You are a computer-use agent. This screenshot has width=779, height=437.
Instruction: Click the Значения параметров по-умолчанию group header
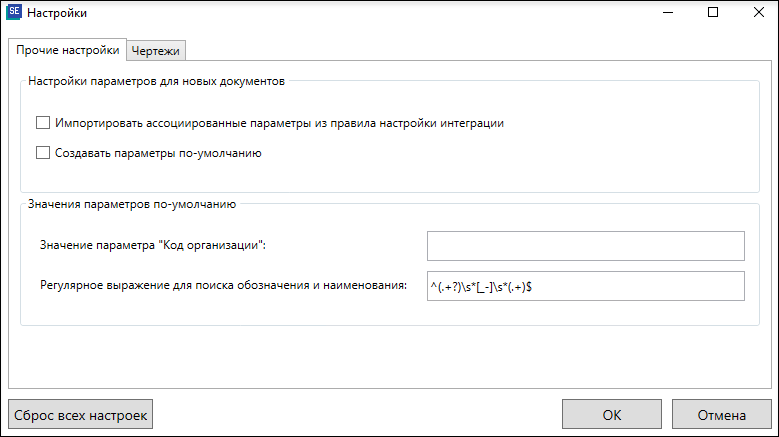point(132,204)
